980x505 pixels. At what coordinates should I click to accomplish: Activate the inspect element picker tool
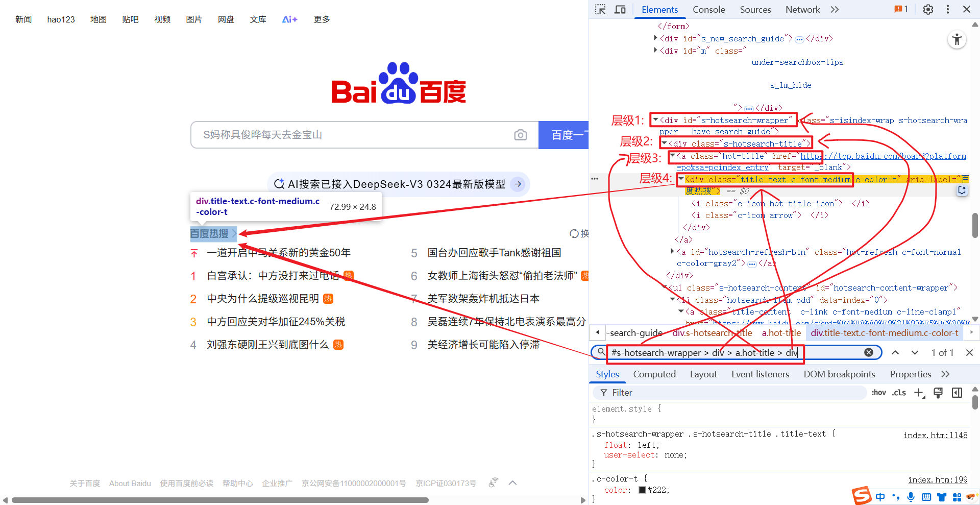click(601, 10)
